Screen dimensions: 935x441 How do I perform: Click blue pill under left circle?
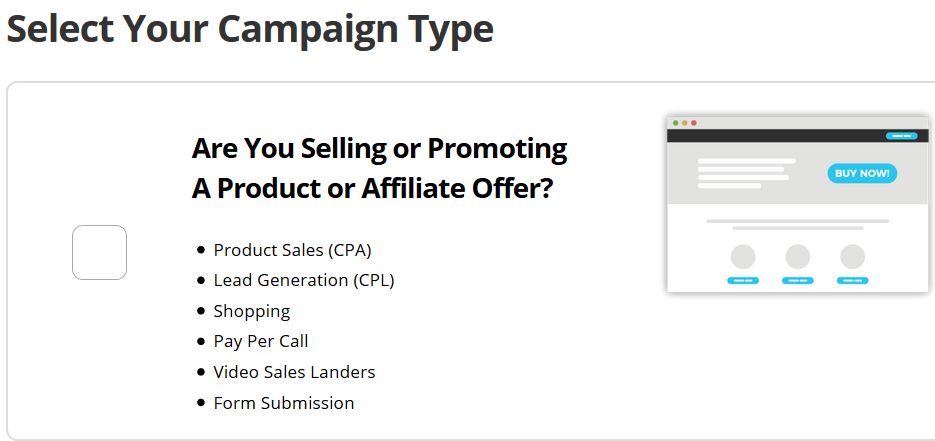tap(743, 280)
